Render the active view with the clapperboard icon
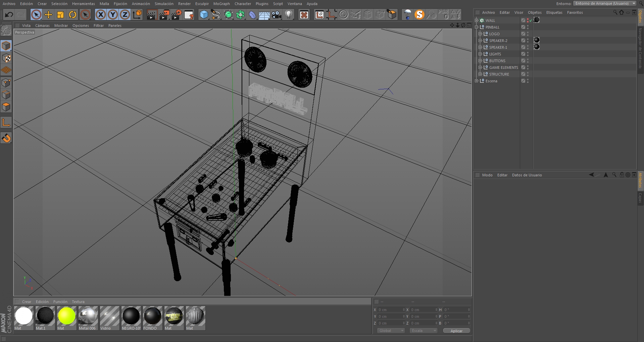This screenshot has height=342, width=644. click(x=152, y=15)
